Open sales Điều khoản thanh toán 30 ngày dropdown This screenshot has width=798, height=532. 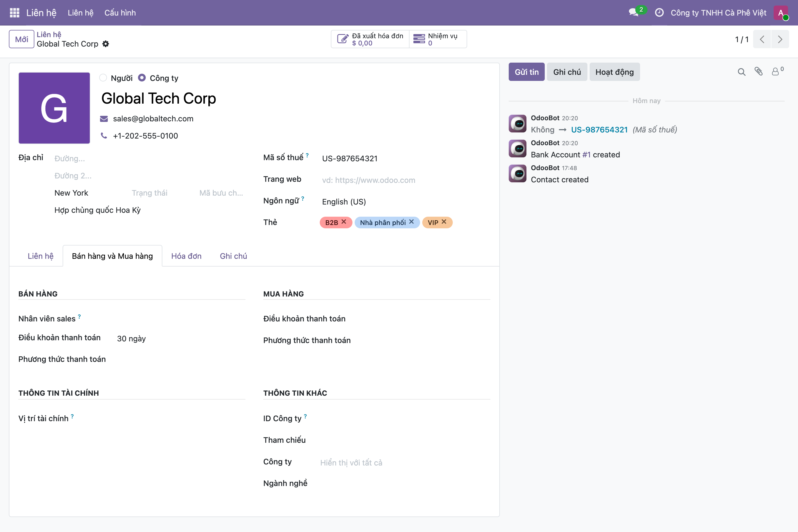(180, 339)
